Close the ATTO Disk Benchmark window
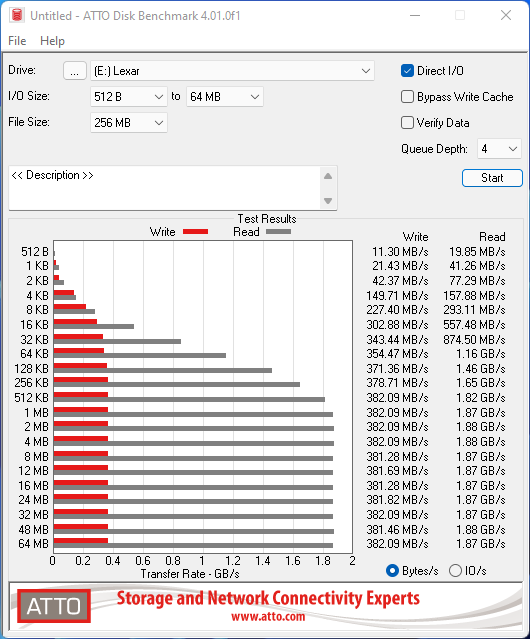Viewport: 530px width, 639px height. tap(506, 15)
